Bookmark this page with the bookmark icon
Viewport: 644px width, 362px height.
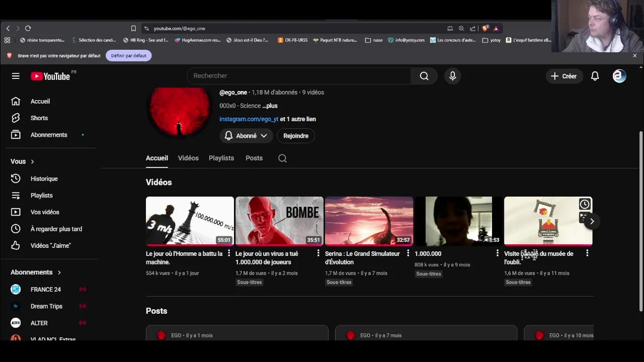[x=133, y=29]
